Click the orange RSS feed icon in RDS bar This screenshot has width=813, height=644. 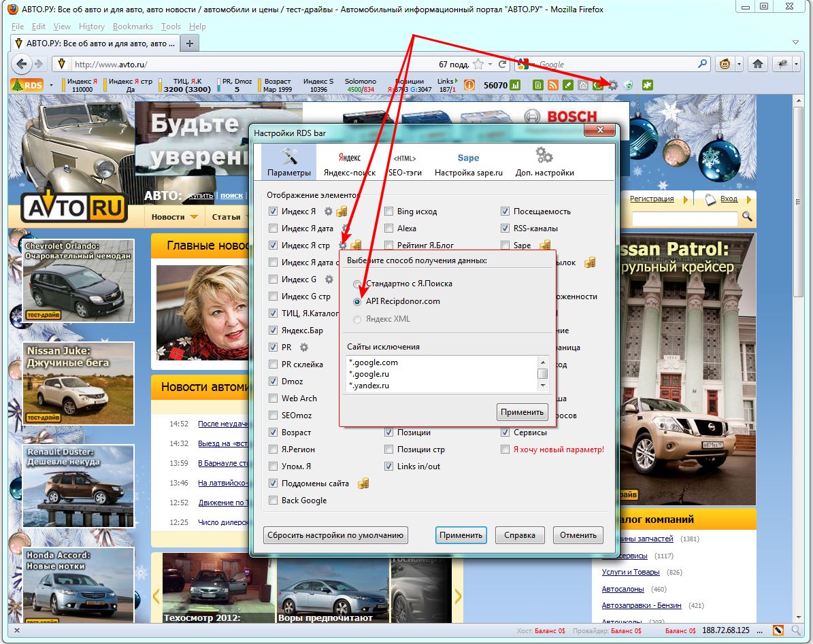pyautogui.click(x=552, y=85)
